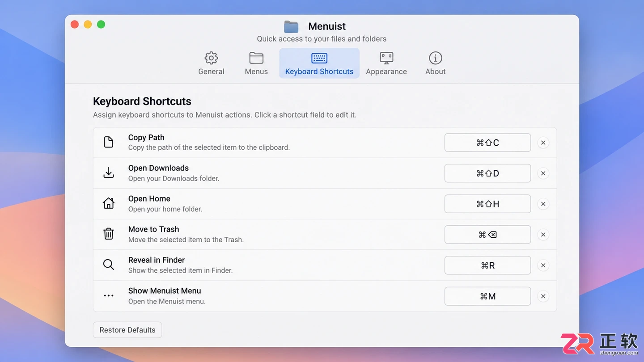Click the Restore Defaults button
This screenshot has width=644, height=362.
[127, 330]
